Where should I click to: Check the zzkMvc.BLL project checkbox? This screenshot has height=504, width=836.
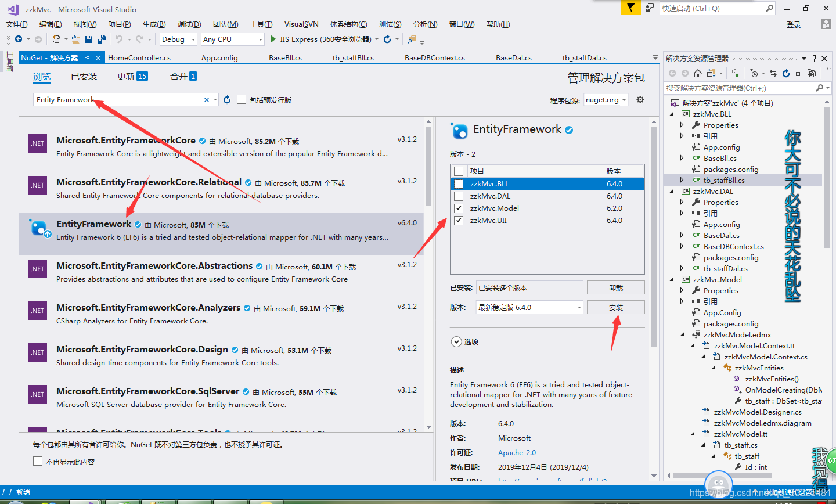coord(459,184)
